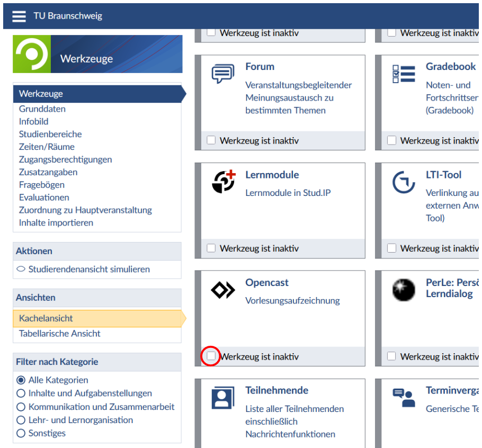Click the eye icon beside Studierendenansicht simulieren
Viewport: 482px width, 448px height.
[21, 269]
